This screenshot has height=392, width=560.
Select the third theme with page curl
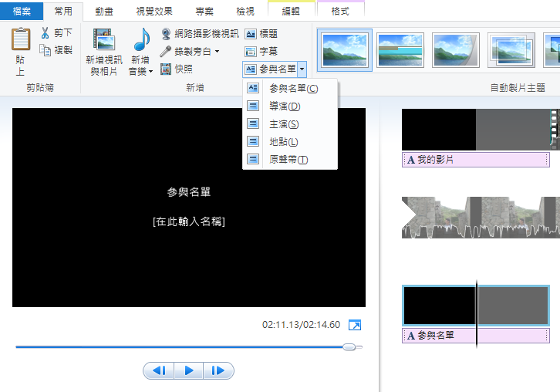click(455, 50)
